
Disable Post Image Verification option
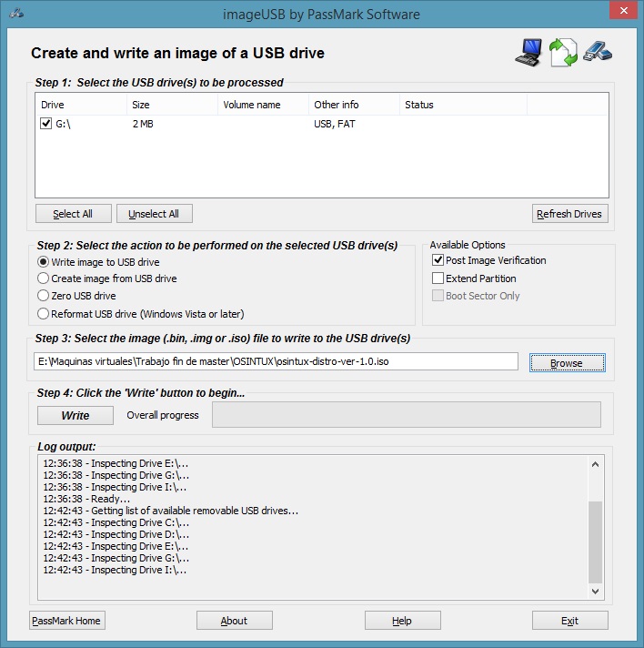[438, 260]
